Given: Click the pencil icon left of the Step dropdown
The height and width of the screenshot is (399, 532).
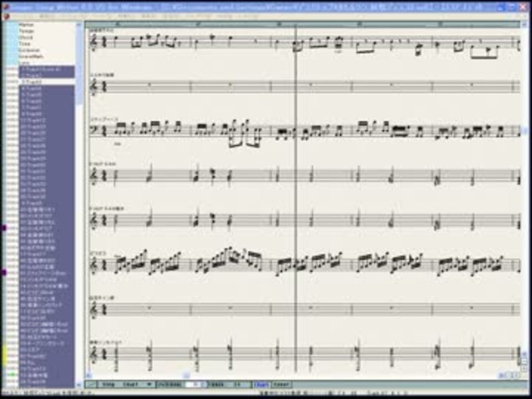Looking at the screenshot, I should point(91,385).
